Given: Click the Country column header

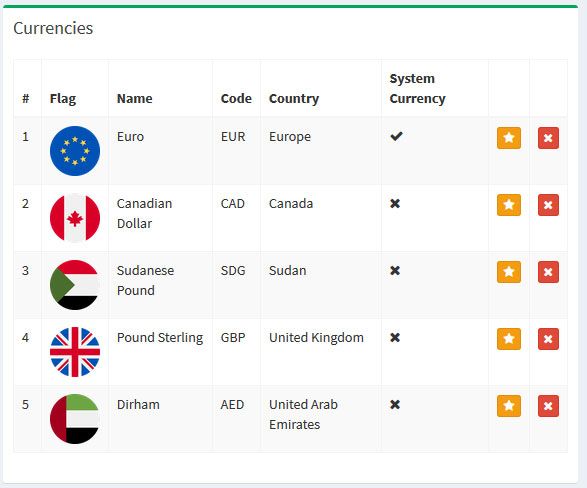Looking at the screenshot, I should (294, 99).
